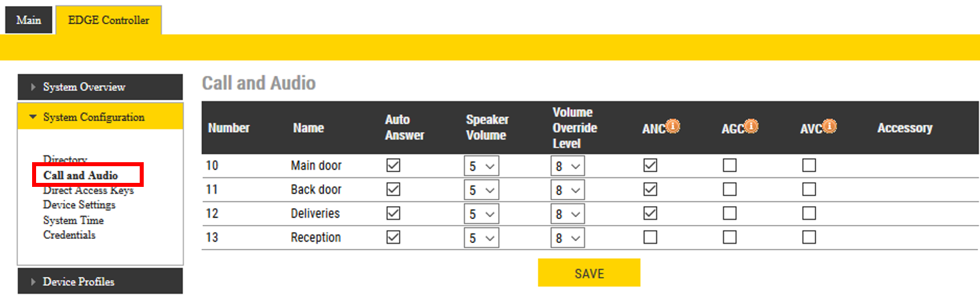Open Volume Override Level dropdown for Deliveries
The height and width of the screenshot is (297, 980).
coord(568,214)
